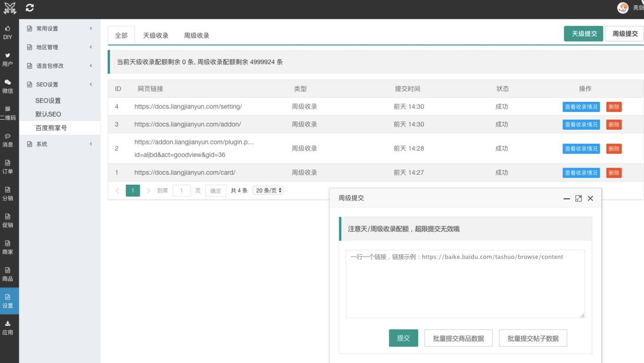The image size is (644, 363).
Task: Click the crossed swords logo icon
Action: tap(10, 8)
